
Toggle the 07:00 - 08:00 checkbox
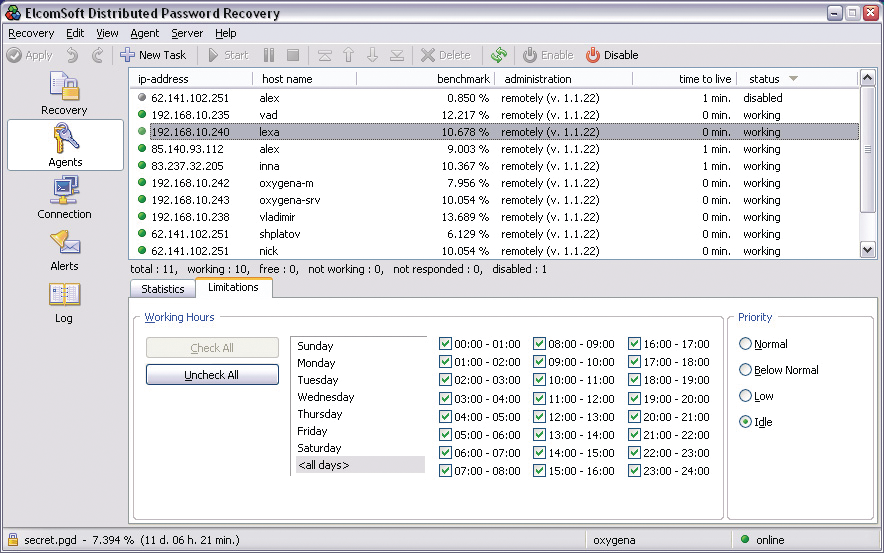coord(445,471)
